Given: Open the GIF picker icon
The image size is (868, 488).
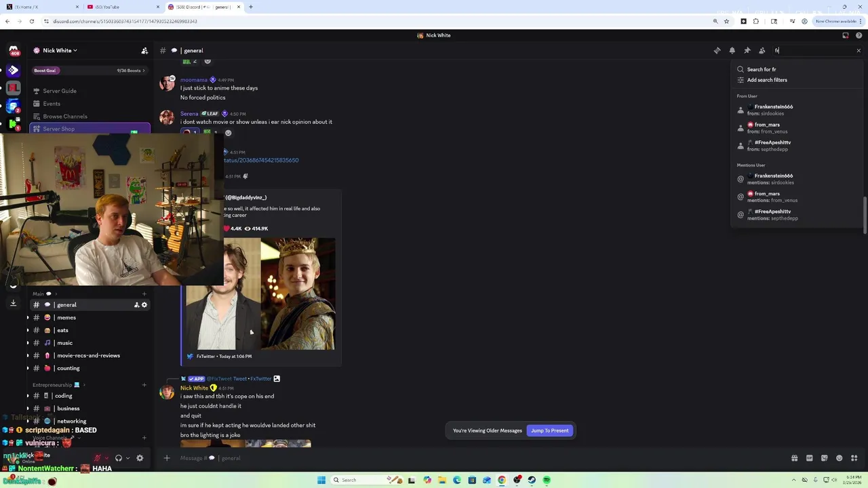Looking at the screenshot, I should point(809,458).
